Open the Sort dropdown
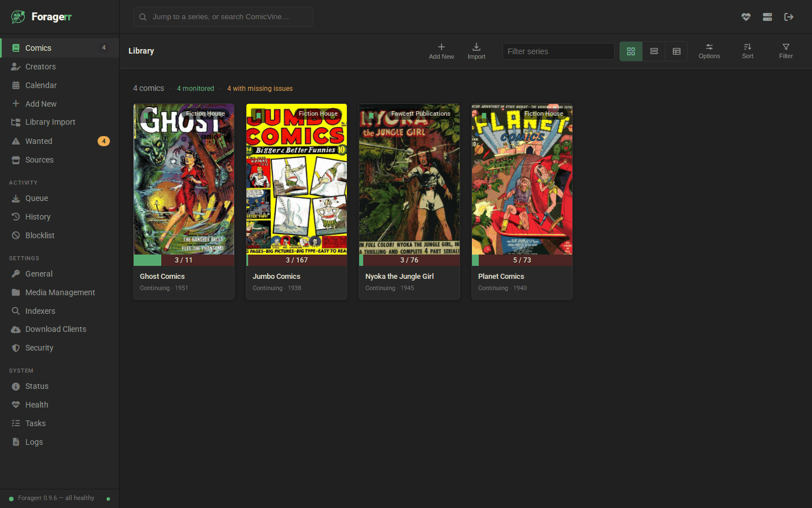 (x=748, y=51)
